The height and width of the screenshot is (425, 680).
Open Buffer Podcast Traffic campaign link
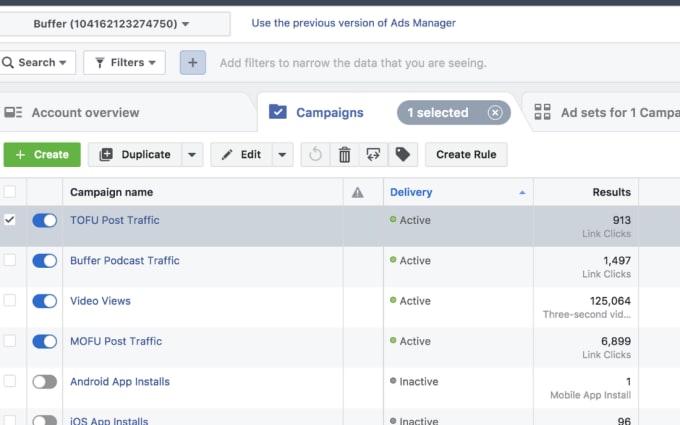coord(125,261)
